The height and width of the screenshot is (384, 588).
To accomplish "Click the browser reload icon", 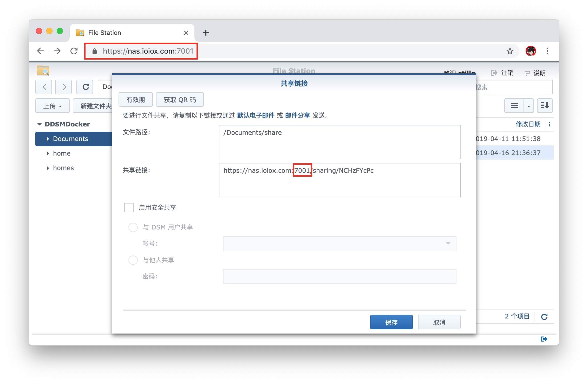I will [74, 51].
